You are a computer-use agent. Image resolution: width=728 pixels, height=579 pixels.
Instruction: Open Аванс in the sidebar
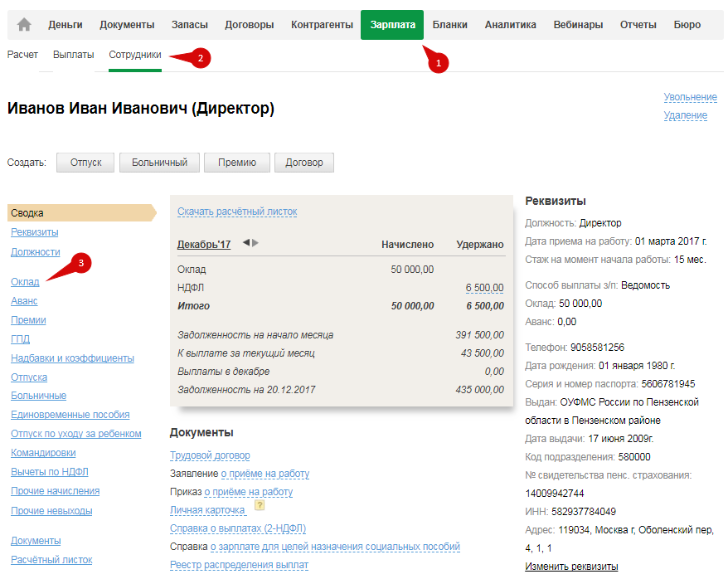point(24,301)
